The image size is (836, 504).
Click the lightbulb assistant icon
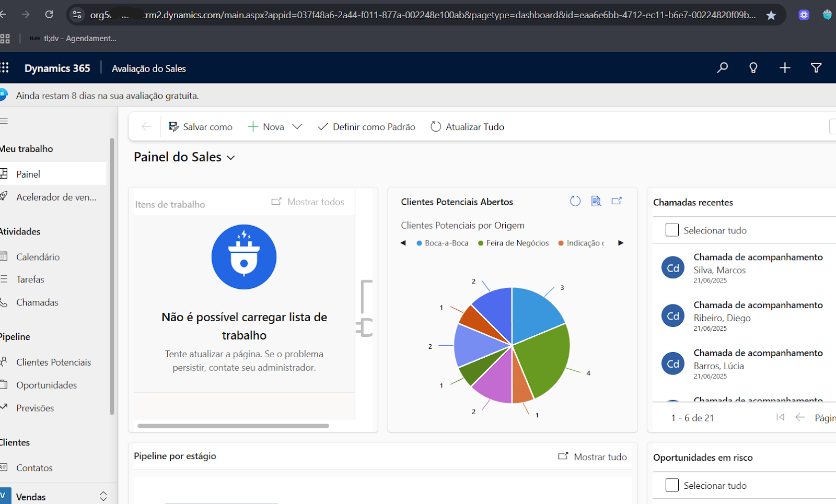(753, 68)
